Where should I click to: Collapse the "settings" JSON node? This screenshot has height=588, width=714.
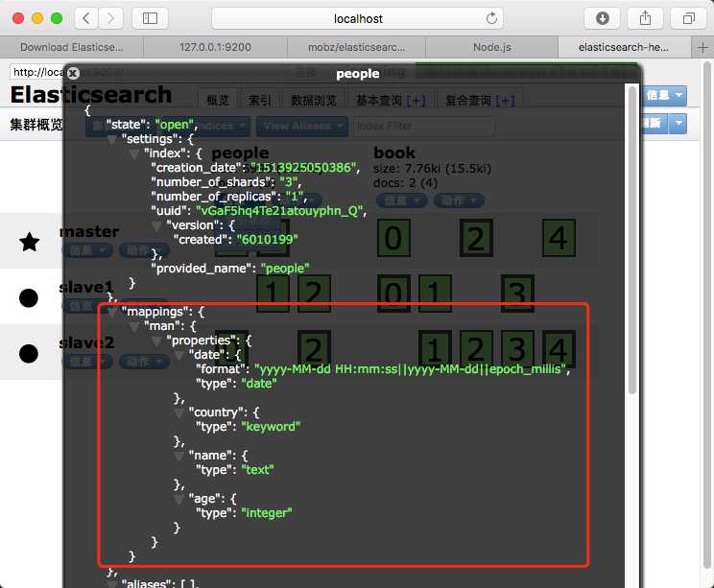111,140
